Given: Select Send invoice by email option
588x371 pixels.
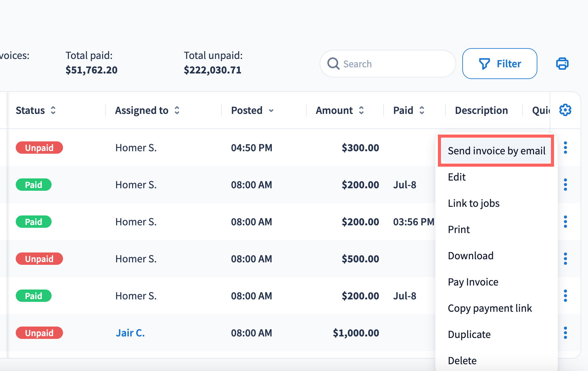Looking at the screenshot, I should (x=496, y=151).
